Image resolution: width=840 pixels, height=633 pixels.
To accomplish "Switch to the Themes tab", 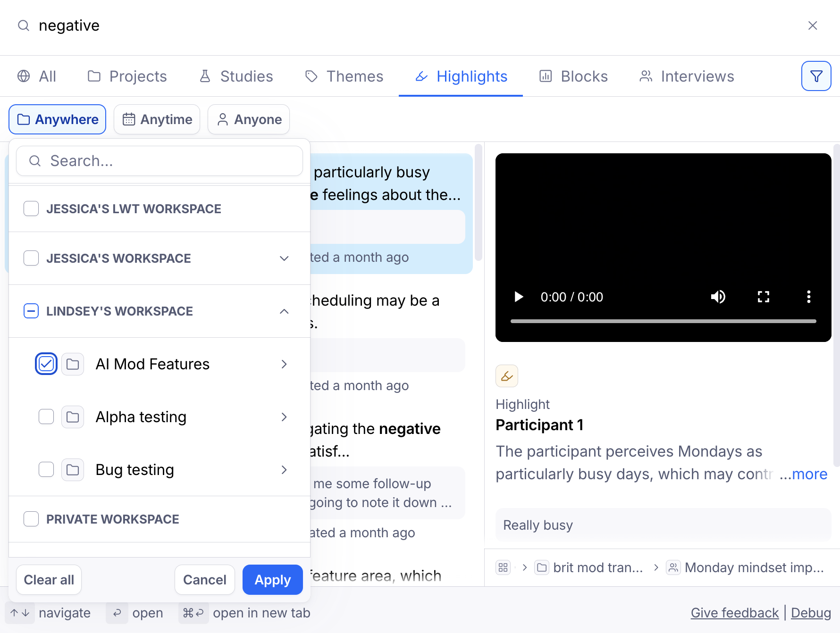I will pyautogui.click(x=344, y=76).
